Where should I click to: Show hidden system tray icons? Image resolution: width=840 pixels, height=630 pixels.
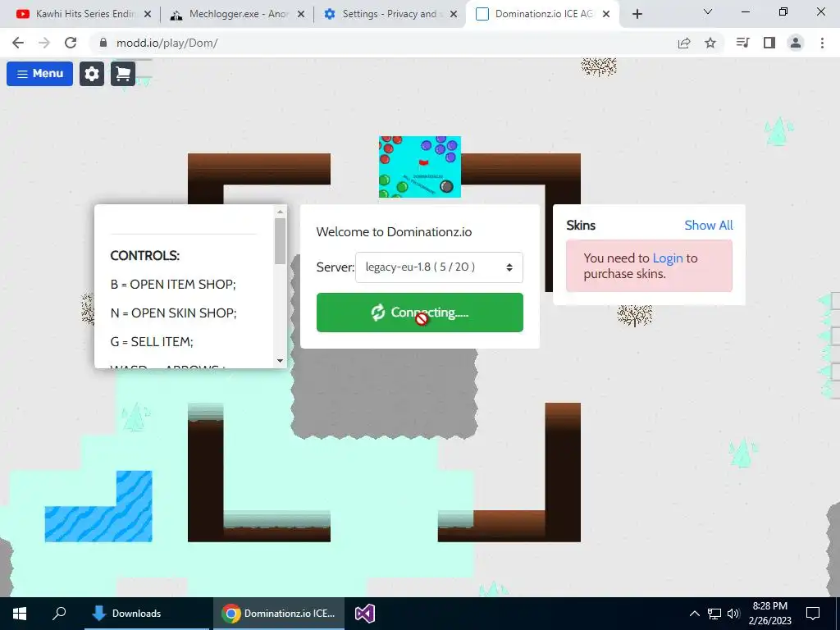694,614
